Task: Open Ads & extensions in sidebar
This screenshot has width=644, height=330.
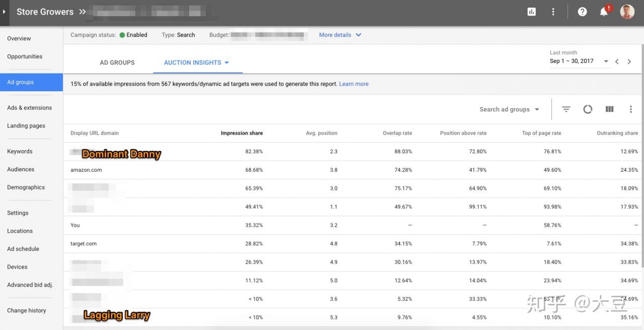Action: [30, 108]
